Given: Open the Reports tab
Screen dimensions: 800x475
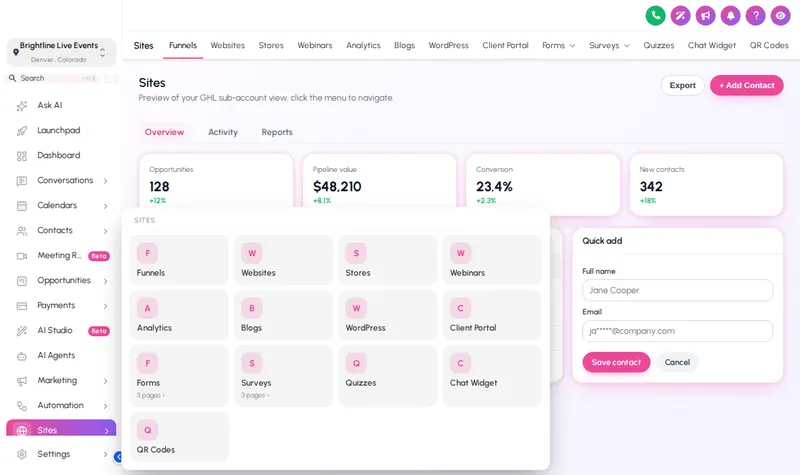Looking at the screenshot, I should coord(277,132).
